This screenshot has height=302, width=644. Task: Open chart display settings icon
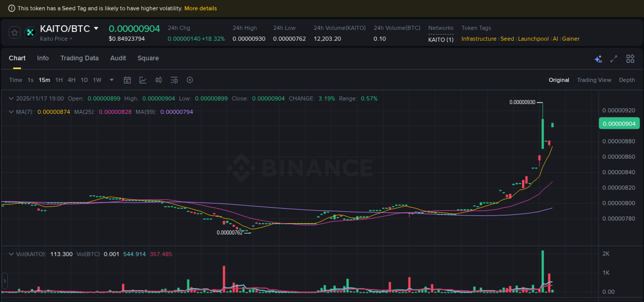(174, 80)
